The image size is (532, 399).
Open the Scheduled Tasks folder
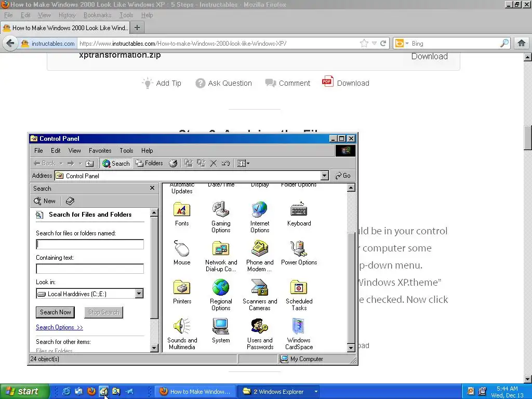[x=299, y=296]
